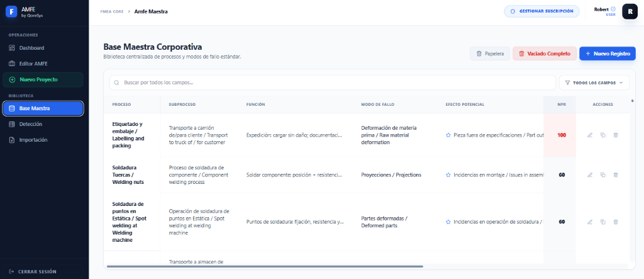
Task: Click the horizontal table scrollbar
Action: point(265,266)
